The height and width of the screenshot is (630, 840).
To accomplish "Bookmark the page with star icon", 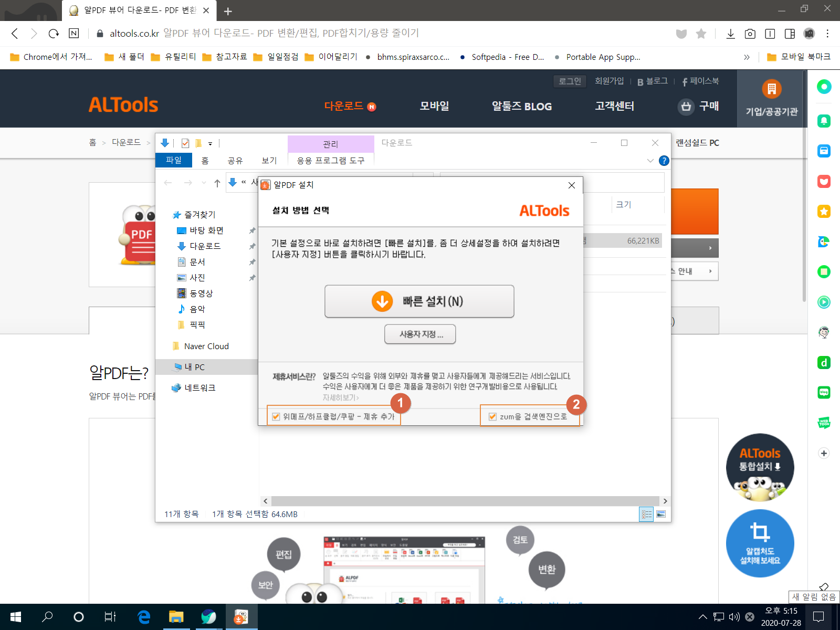I will [x=701, y=34].
